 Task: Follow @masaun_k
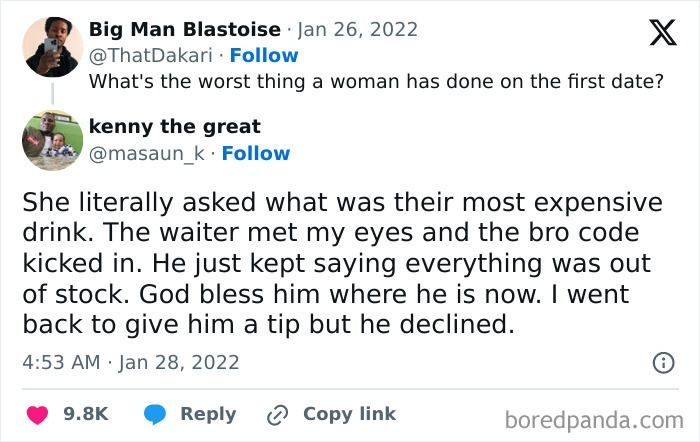[256, 153]
